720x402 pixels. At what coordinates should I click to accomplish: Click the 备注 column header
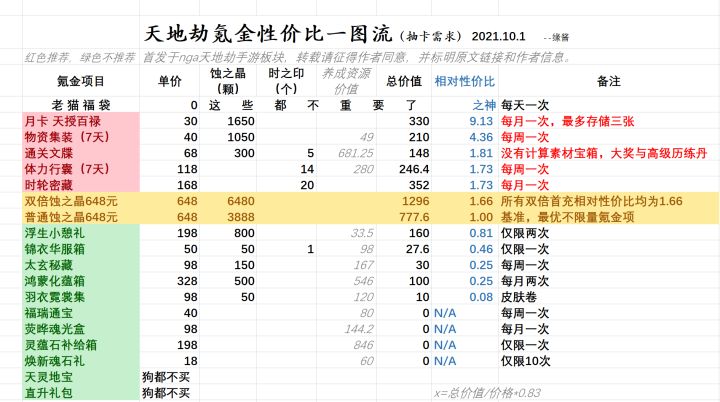(x=609, y=81)
